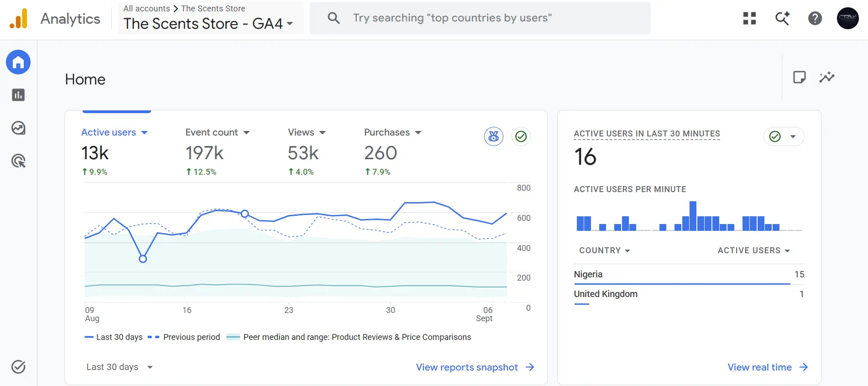Click the tallest bar in per-minute chart
Screen dimensions: 868x386
tap(693, 216)
